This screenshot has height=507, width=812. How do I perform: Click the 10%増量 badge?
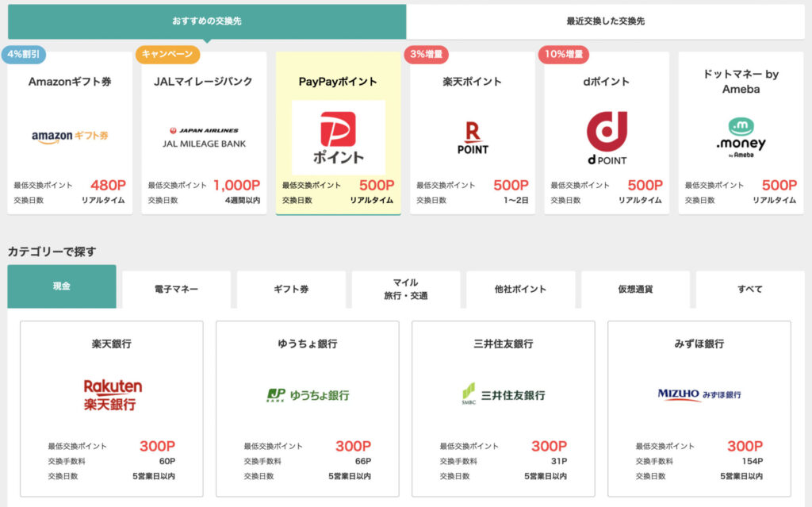pos(564,55)
